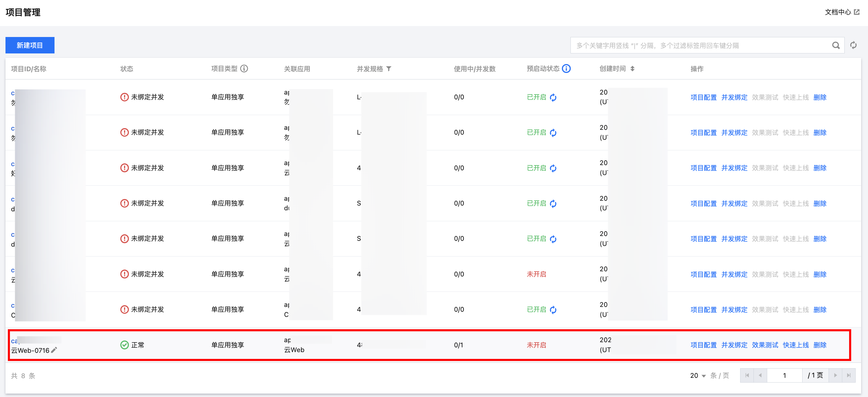Go to next page arrow in pagination
The width and height of the screenshot is (868, 397).
[x=835, y=375]
